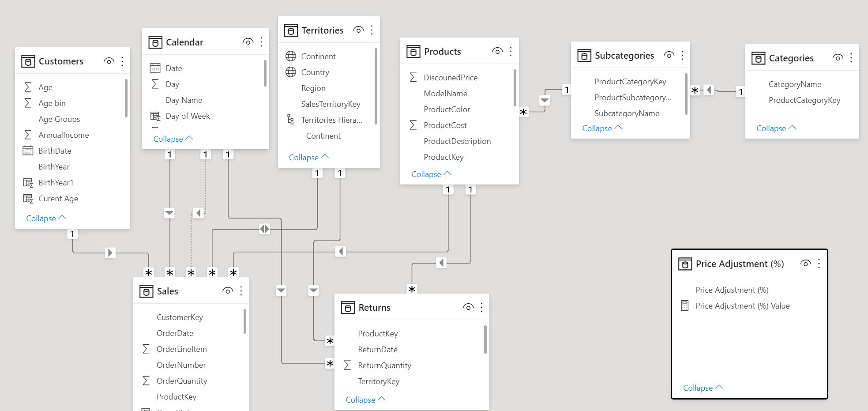Screen dimensions: 868x411
Task: Select the globe icon next to Continent
Action: click(x=290, y=56)
